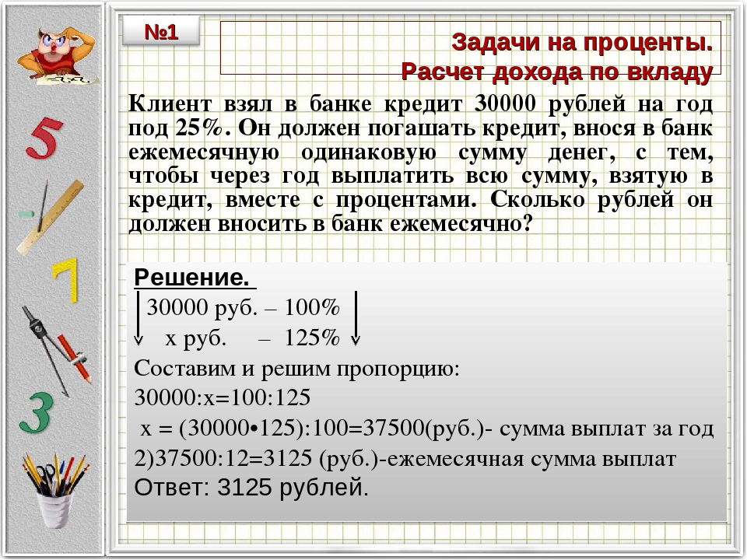Select the line '30000 руб. – 100%'

point(243,308)
